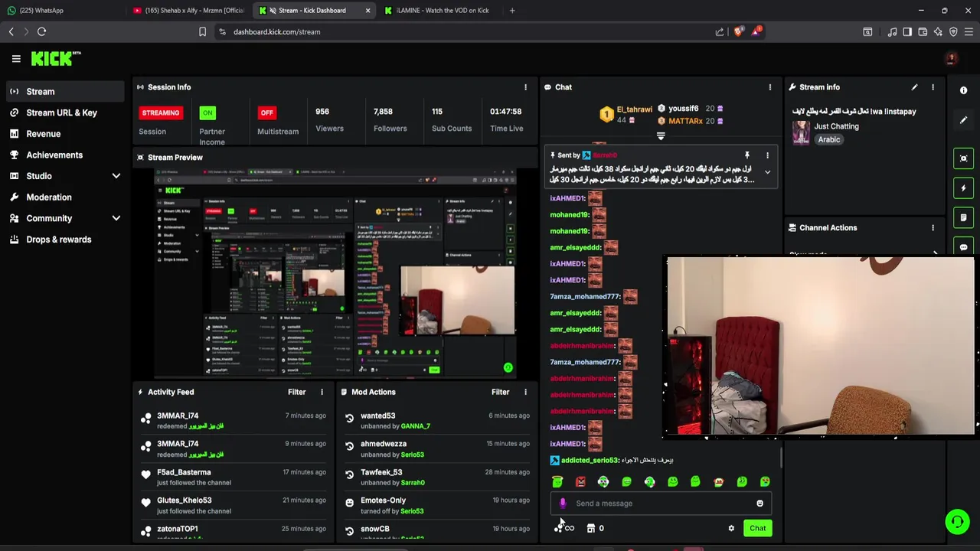Open Brave Rewards triangle icon
The width and height of the screenshot is (980, 551).
click(756, 31)
